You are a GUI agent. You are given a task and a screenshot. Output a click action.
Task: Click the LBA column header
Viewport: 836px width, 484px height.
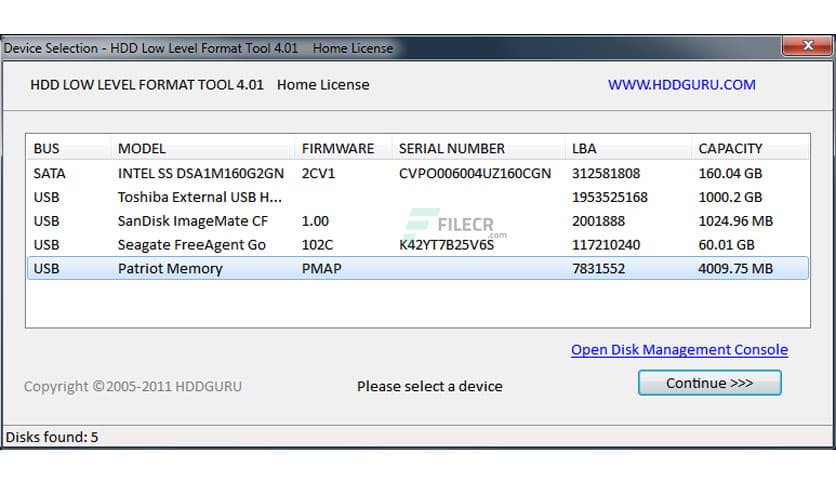(628, 148)
